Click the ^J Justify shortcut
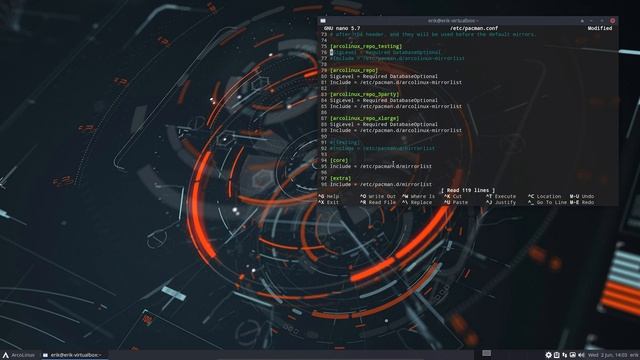 click(x=501, y=202)
